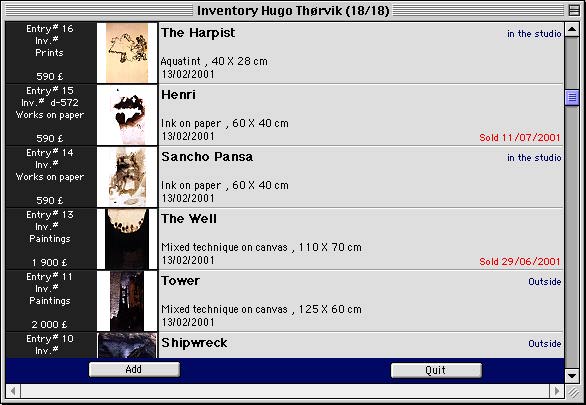This screenshot has height=405, width=586.
Task: Click the vertical scrollbar down arrow
Action: 572,375
